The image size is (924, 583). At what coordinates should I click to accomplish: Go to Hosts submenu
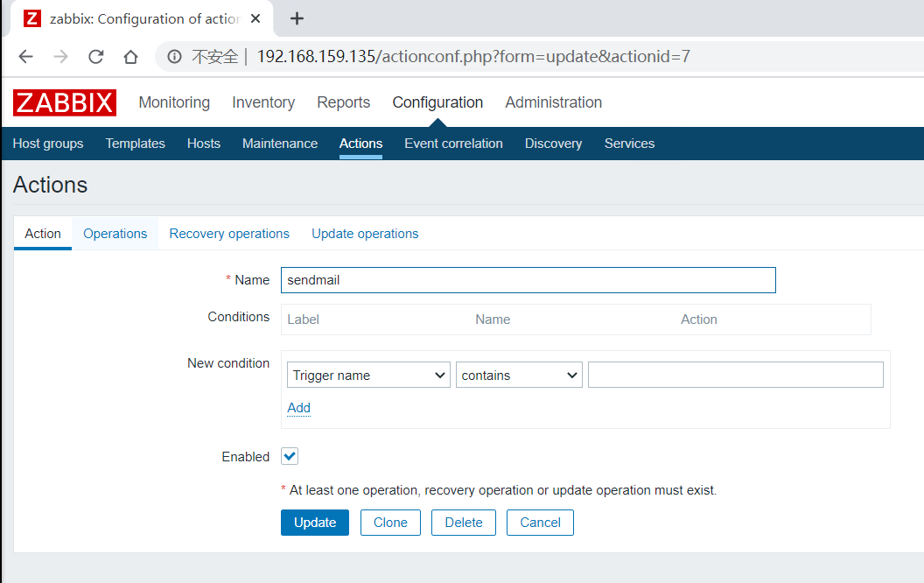coord(204,144)
